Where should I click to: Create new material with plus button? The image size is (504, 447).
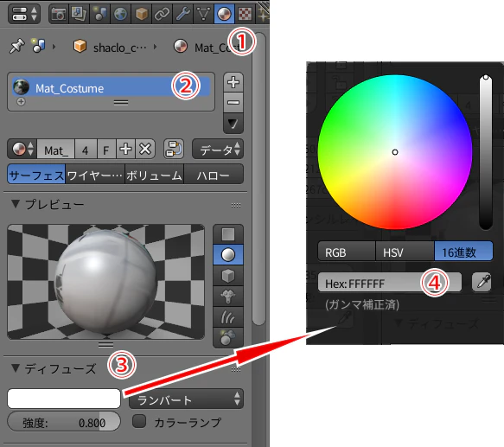(x=125, y=150)
